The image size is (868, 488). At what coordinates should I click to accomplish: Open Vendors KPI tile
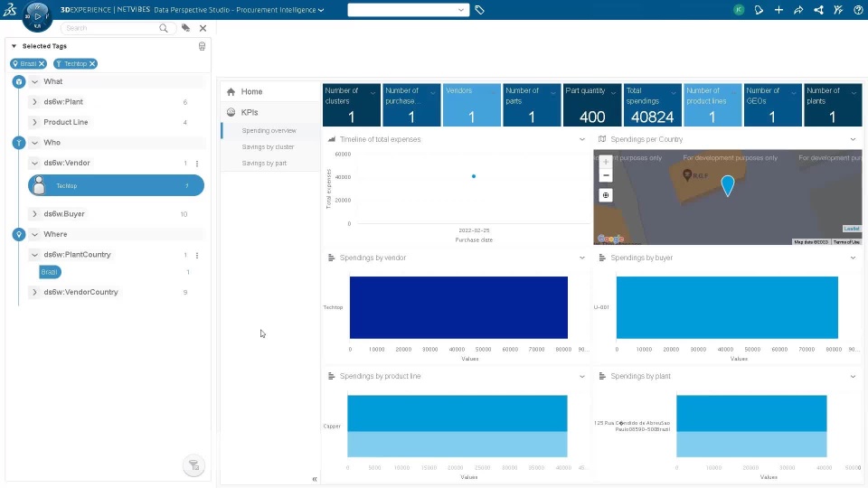(x=472, y=105)
